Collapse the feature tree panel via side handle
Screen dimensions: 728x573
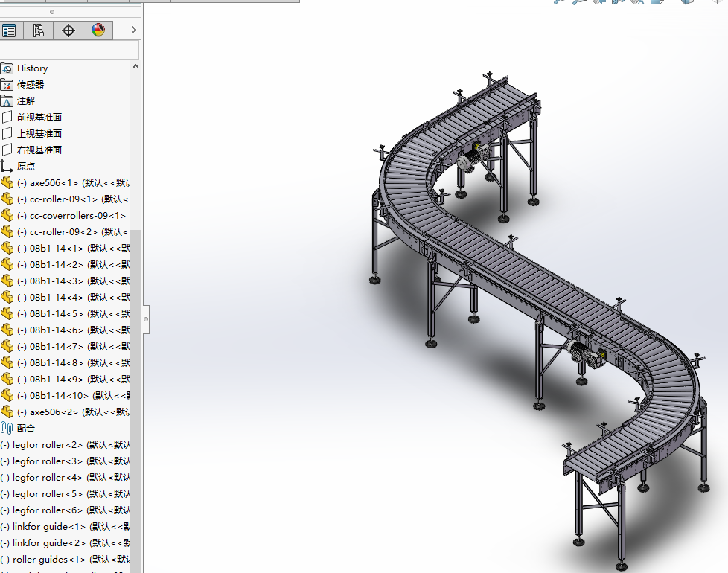click(x=146, y=319)
